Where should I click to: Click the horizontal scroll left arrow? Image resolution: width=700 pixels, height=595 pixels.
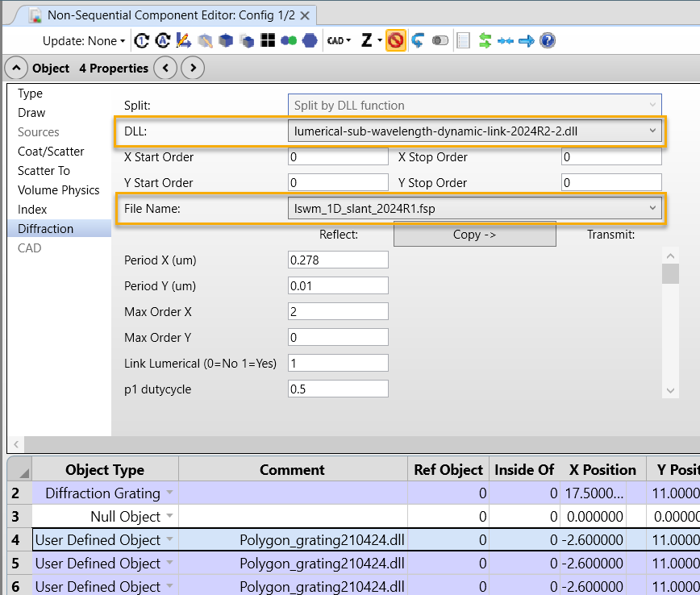click(x=16, y=444)
